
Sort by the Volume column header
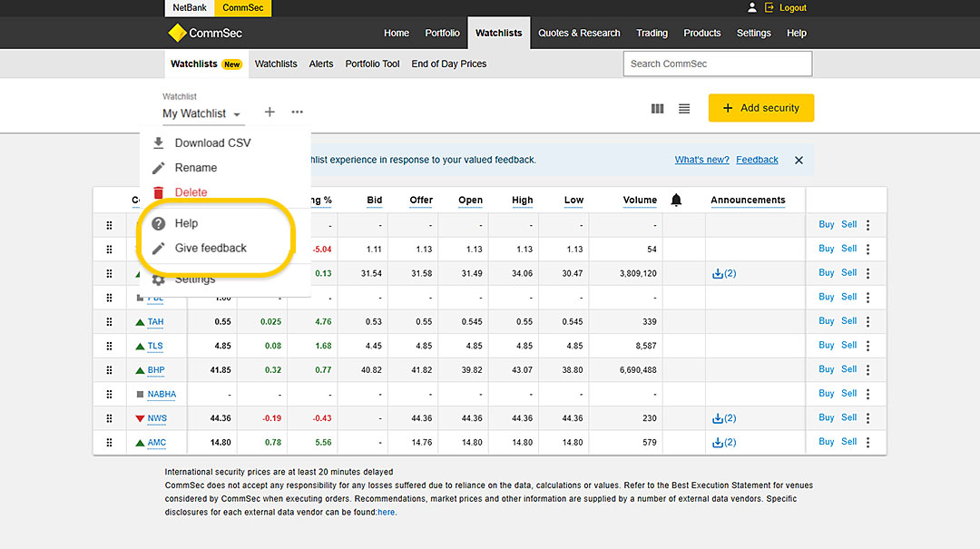(640, 201)
